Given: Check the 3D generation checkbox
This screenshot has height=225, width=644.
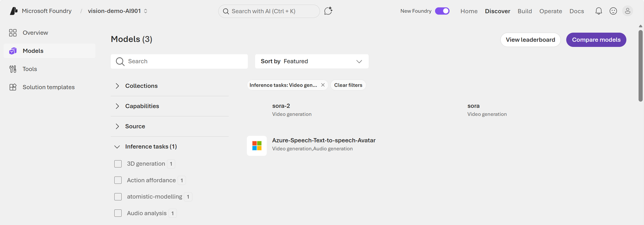Looking at the screenshot, I should 118,164.
